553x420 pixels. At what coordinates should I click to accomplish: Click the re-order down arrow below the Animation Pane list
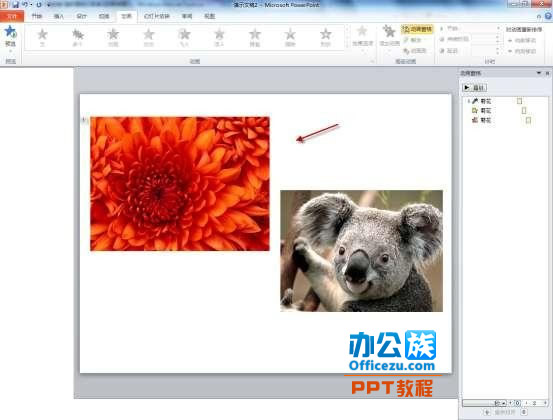coord(524,412)
